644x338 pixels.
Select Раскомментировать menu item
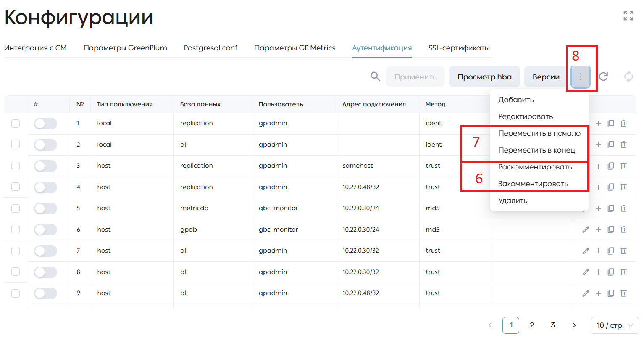(539, 167)
